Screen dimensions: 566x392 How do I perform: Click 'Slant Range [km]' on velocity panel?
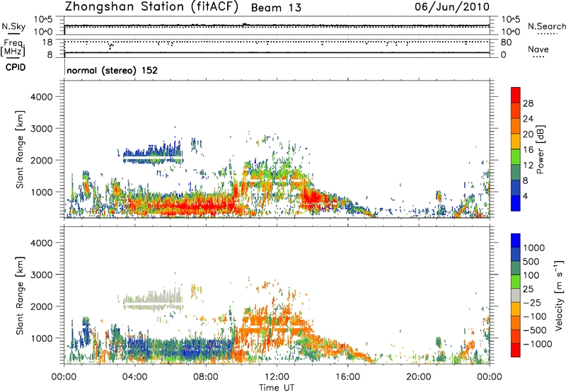[20, 295]
